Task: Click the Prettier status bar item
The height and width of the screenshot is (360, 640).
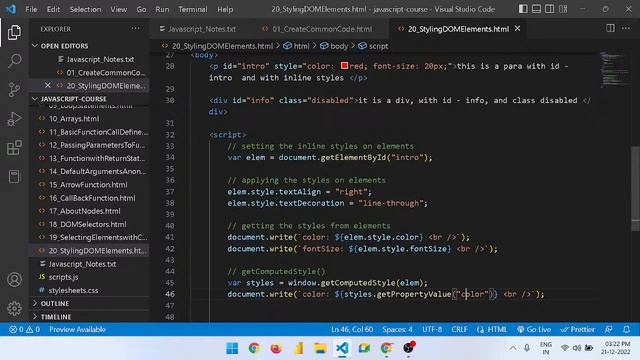Action: 577,329
